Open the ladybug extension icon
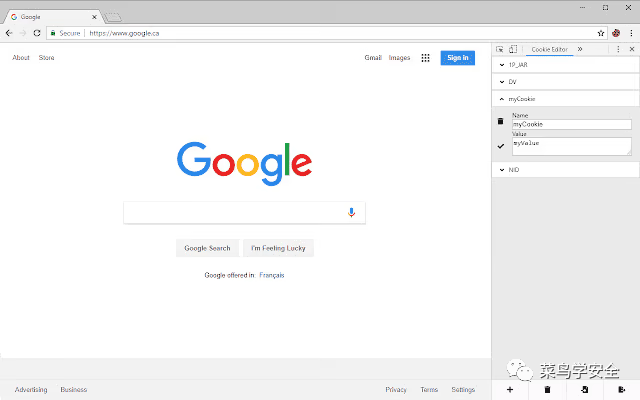640x400 pixels. [x=616, y=33]
